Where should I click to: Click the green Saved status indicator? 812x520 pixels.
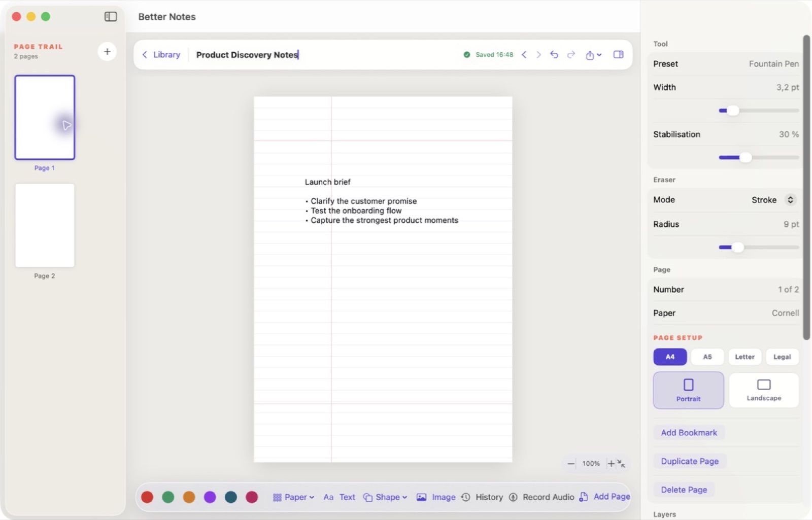(488, 55)
